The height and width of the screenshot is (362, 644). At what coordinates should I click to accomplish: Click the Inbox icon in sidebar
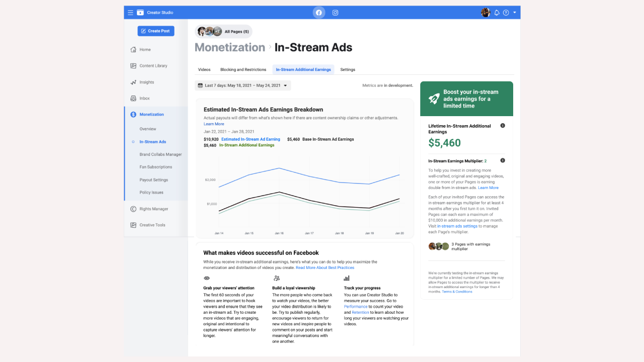(133, 99)
